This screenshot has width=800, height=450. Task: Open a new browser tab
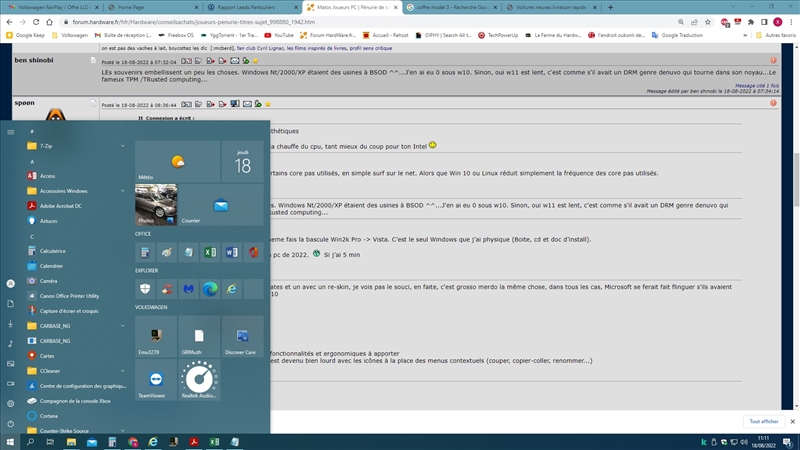click(610, 7)
